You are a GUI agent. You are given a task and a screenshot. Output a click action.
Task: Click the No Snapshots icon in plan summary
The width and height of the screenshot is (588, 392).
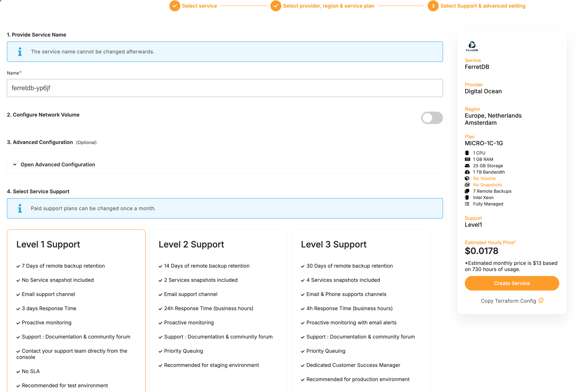click(x=467, y=185)
